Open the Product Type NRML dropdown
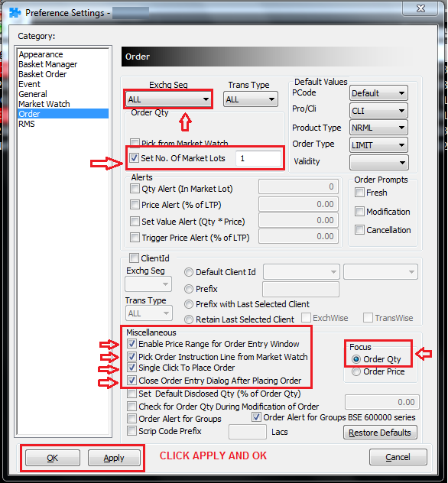Viewport: 448px width, 483px height. 378,128
